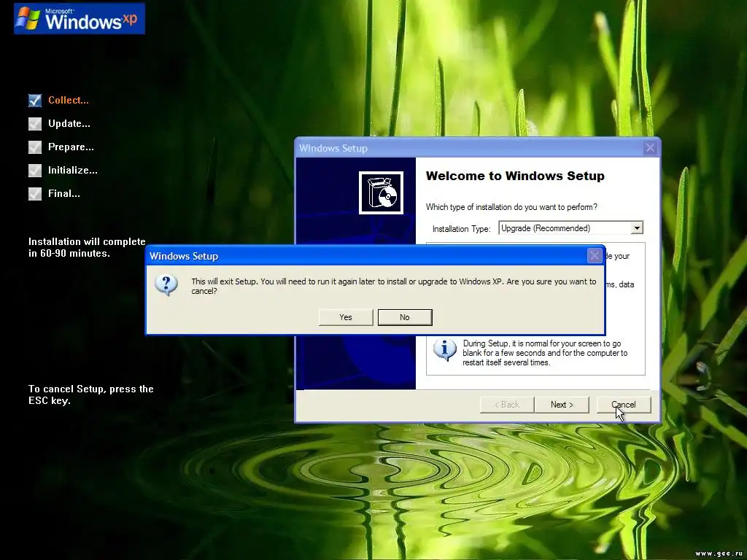Close the background Windows Setup wizard window

[x=650, y=148]
